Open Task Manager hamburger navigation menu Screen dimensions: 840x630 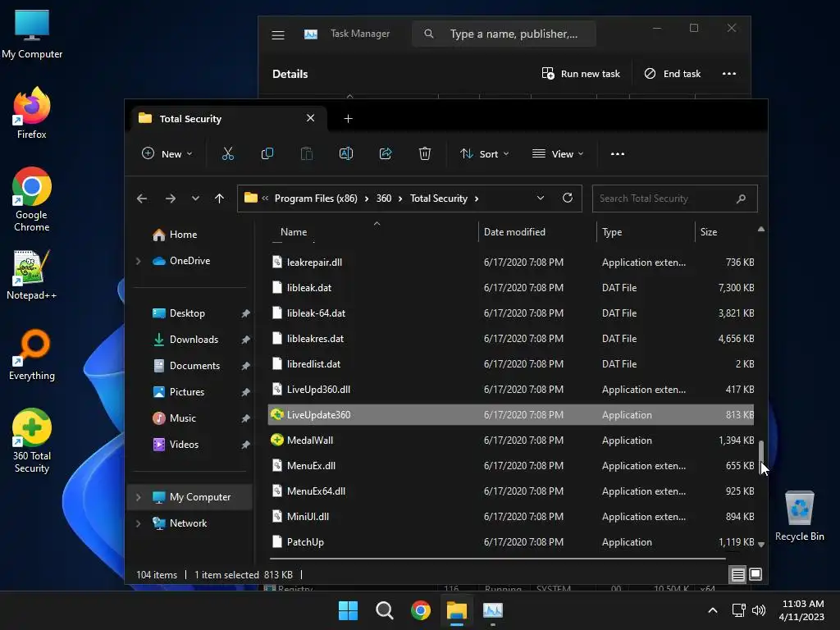point(278,35)
